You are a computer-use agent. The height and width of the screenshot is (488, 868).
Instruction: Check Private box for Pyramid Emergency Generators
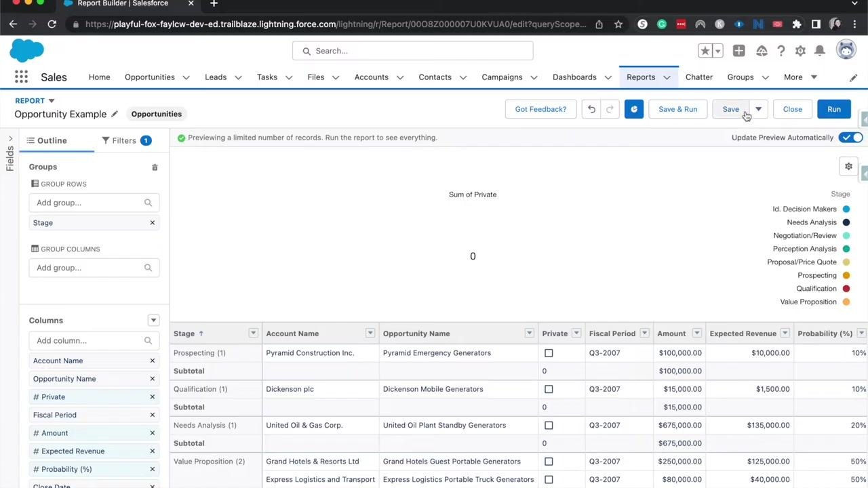549,353
